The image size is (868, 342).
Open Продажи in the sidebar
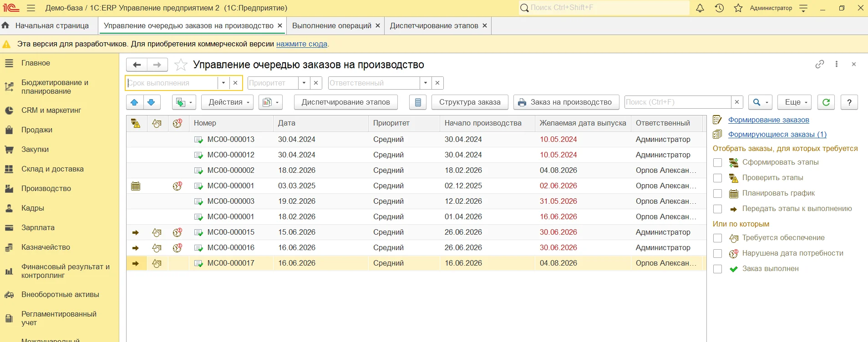coord(36,130)
